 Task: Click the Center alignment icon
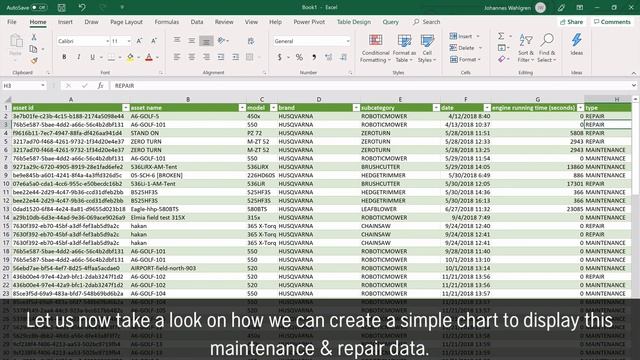pyautogui.click(x=191, y=57)
